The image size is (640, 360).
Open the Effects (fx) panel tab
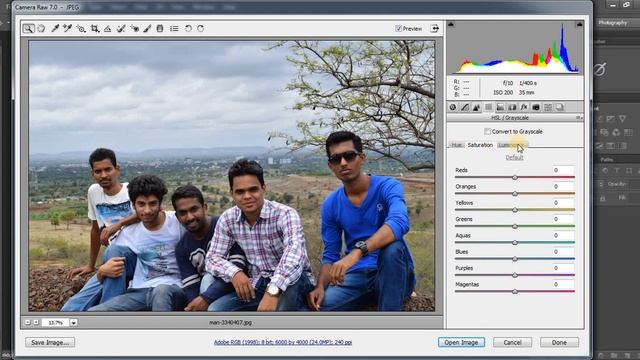(524, 107)
